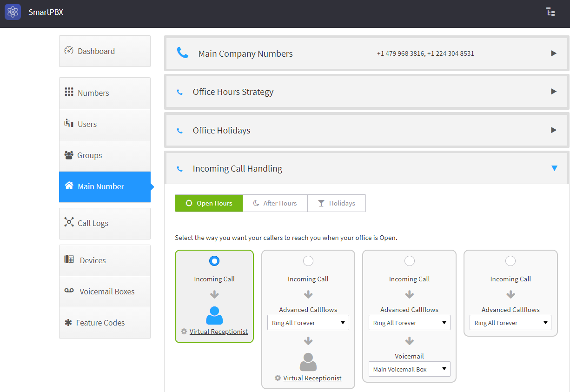
Task: Expand the Main Company Numbers section arrow
Action: 554,53
